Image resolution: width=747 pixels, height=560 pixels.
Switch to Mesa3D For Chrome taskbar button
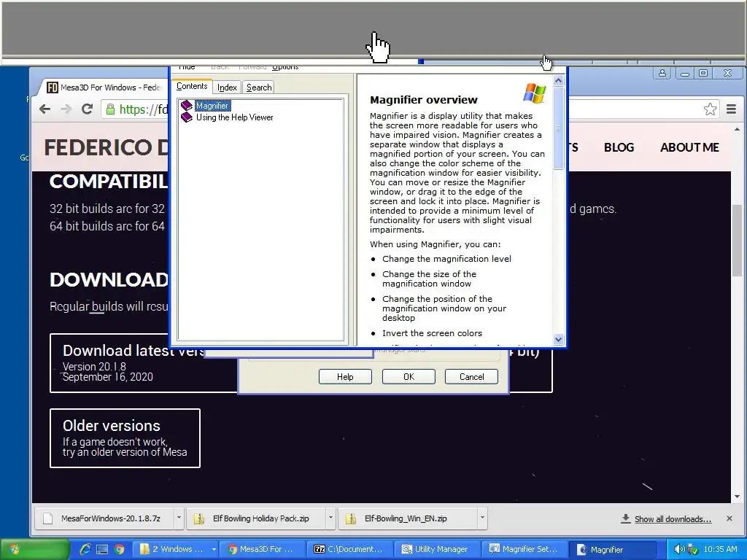[x=263, y=549]
